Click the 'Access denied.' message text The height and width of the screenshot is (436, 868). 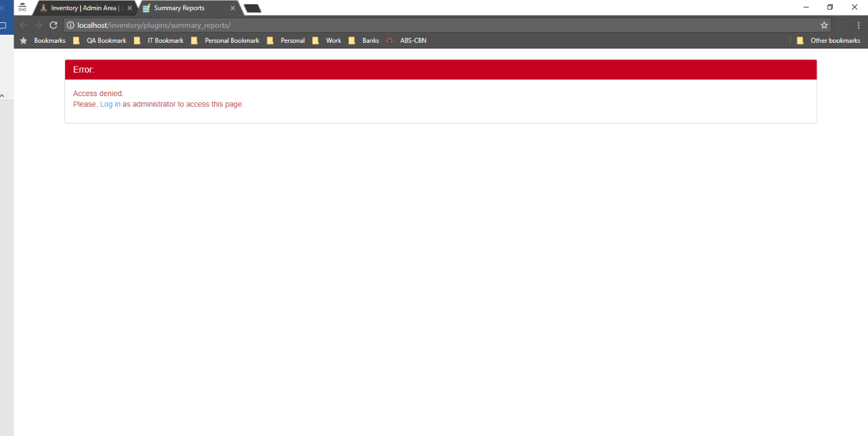tap(98, 94)
